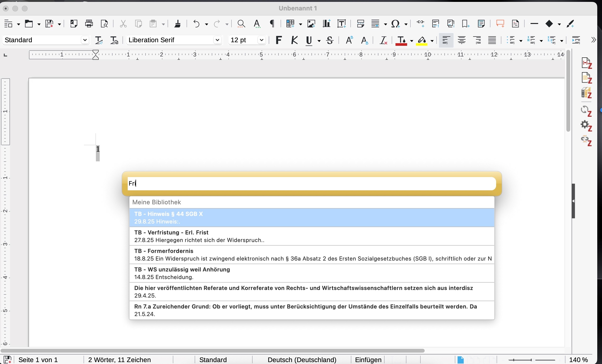Open Print Preview icon

[104, 24]
